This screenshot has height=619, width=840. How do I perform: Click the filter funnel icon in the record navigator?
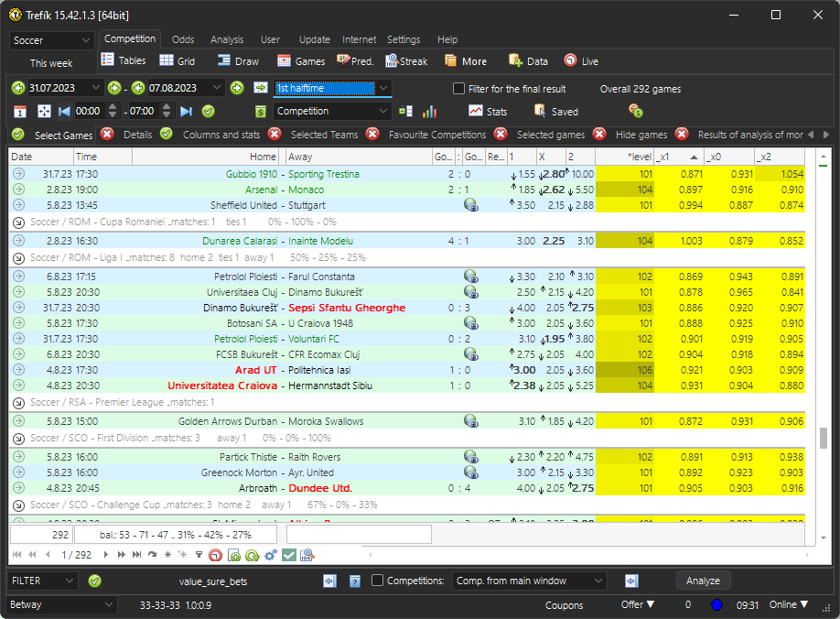click(x=199, y=554)
